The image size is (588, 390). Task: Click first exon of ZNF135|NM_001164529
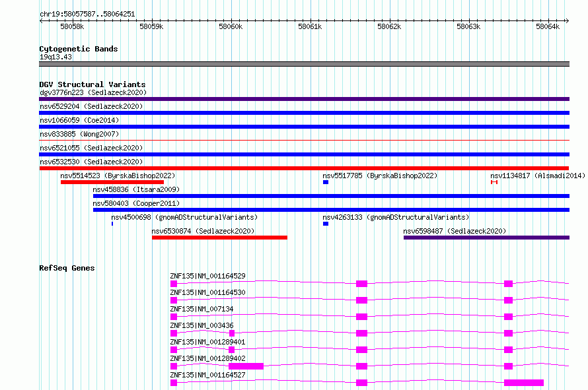pos(174,284)
